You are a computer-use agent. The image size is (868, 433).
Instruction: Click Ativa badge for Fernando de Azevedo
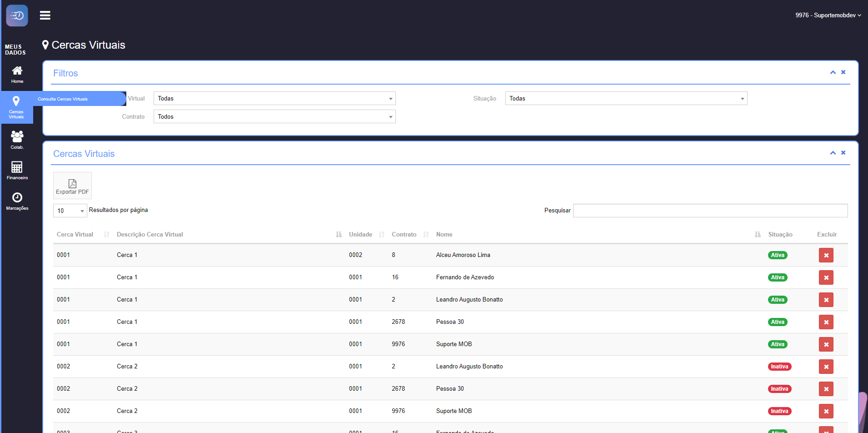point(778,277)
